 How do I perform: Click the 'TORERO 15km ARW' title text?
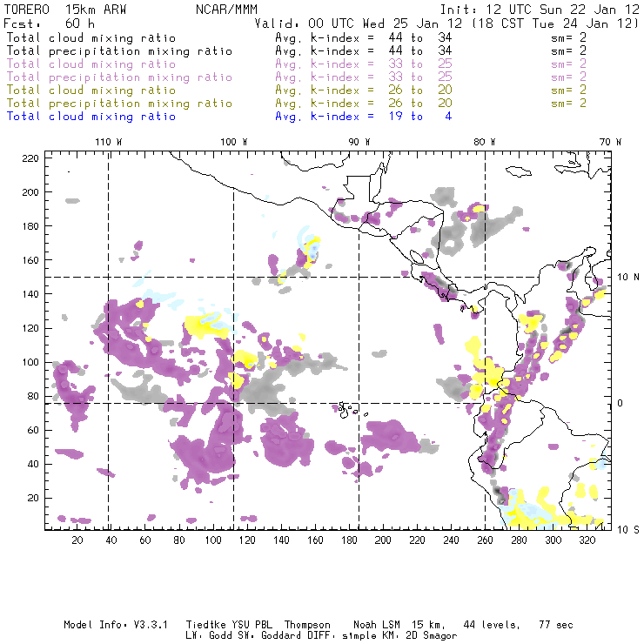[65, 10]
